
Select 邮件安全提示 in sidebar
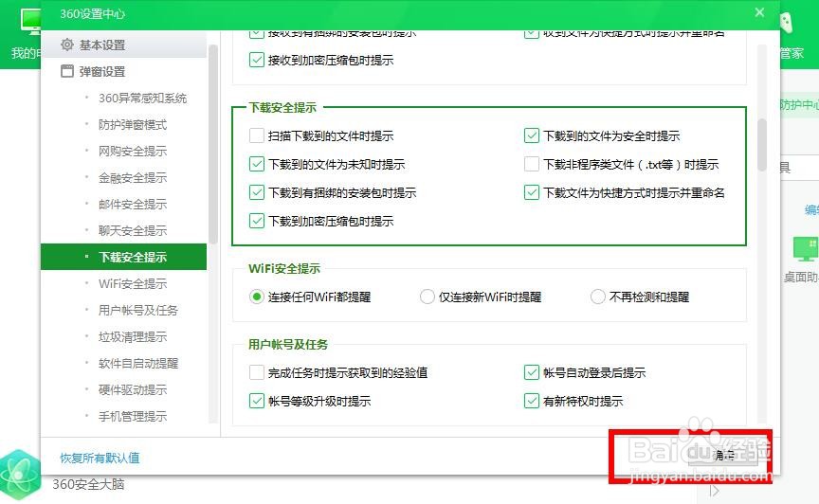tap(133, 205)
